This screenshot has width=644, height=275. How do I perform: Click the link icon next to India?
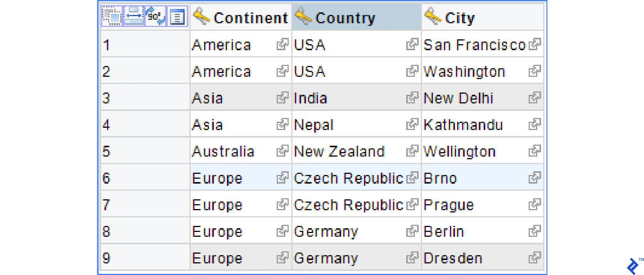[x=412, y=97]
